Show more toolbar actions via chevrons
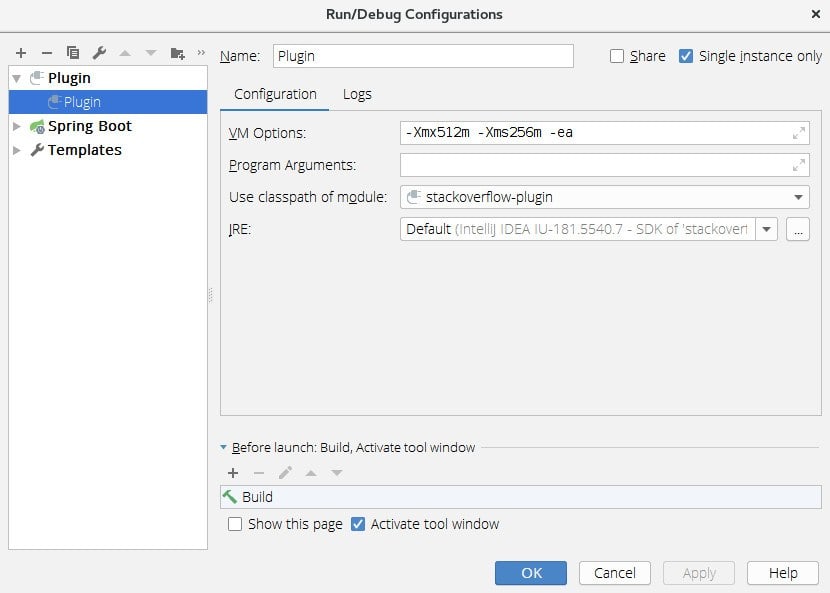The image size is (830, 593). click(201, 52)
